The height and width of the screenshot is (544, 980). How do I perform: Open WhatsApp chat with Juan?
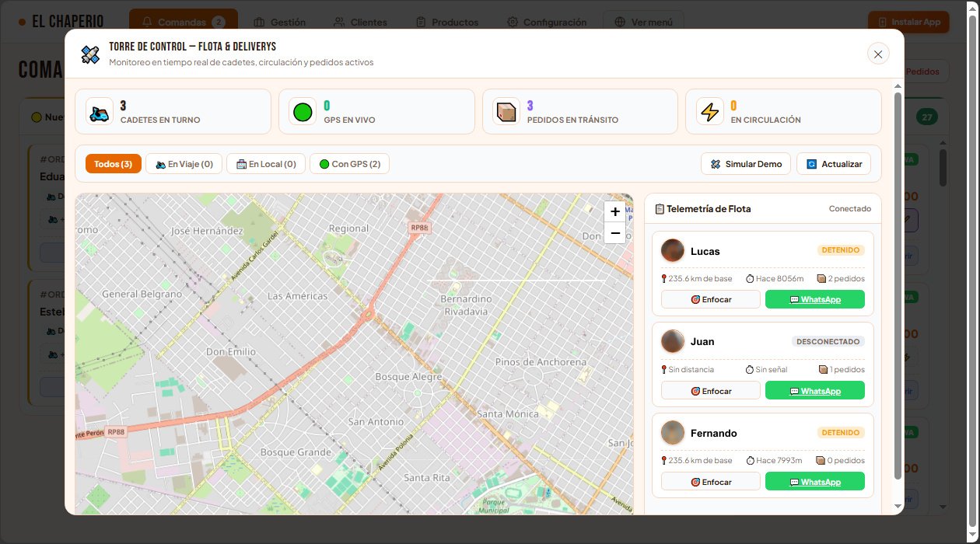pyautogui.click(x=815, y=391)
